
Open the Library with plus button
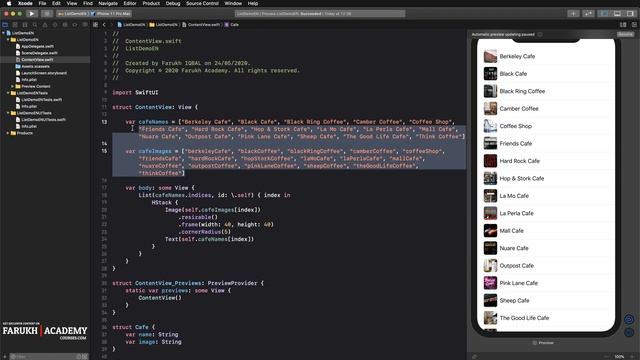tap(573, 13)
